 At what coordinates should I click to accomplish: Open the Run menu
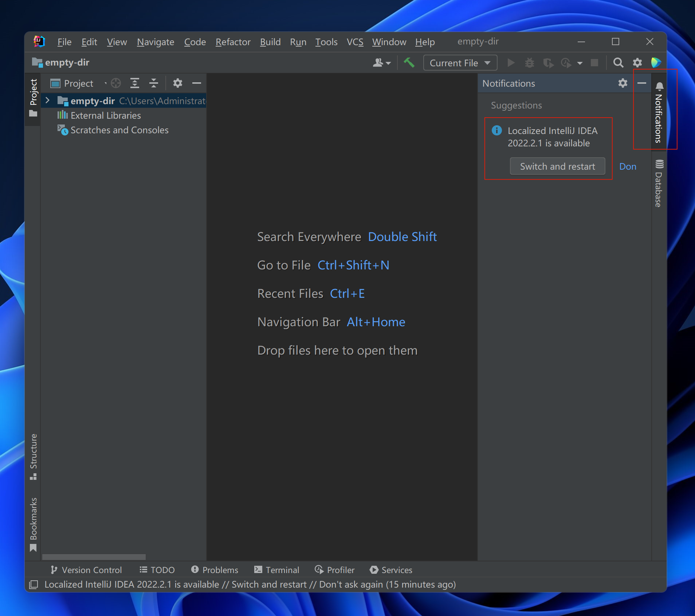pyautogui.click(x=298, y=42)
